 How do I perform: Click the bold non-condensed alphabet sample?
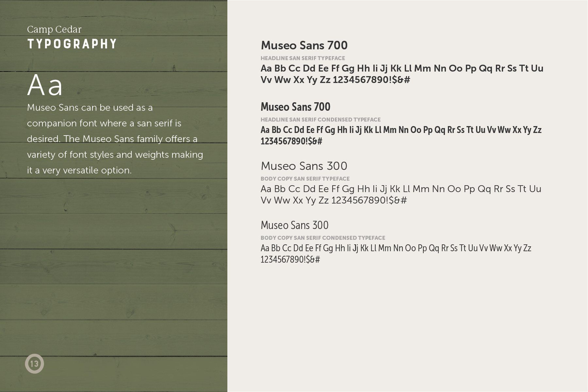point(401,74)
